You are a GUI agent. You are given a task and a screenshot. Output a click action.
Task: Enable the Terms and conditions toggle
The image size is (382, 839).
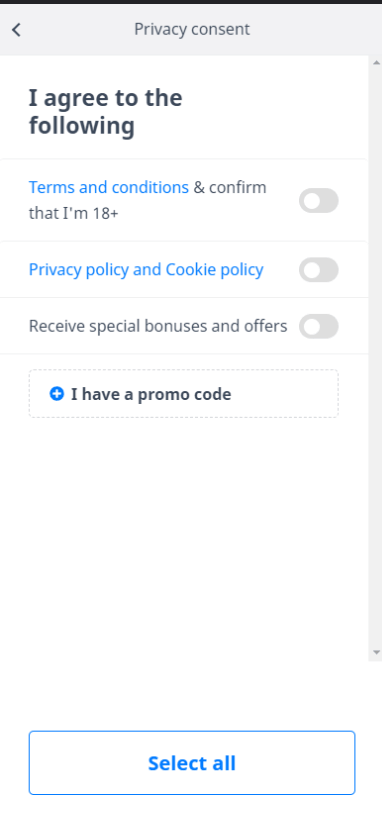[x=319, y=201]
